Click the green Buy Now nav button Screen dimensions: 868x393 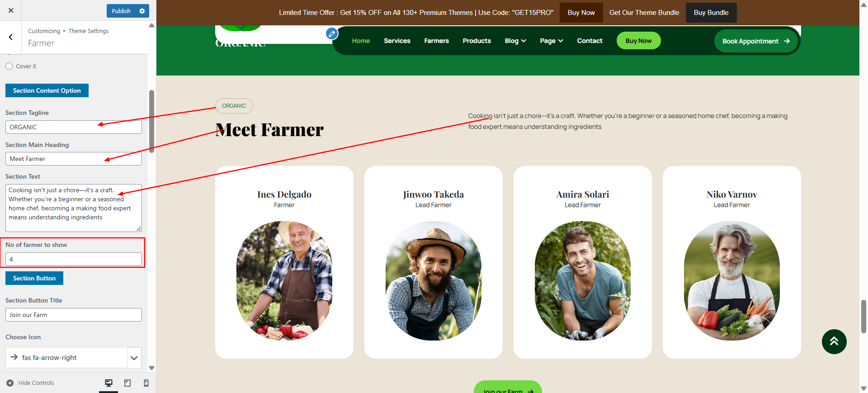point(638,41)
